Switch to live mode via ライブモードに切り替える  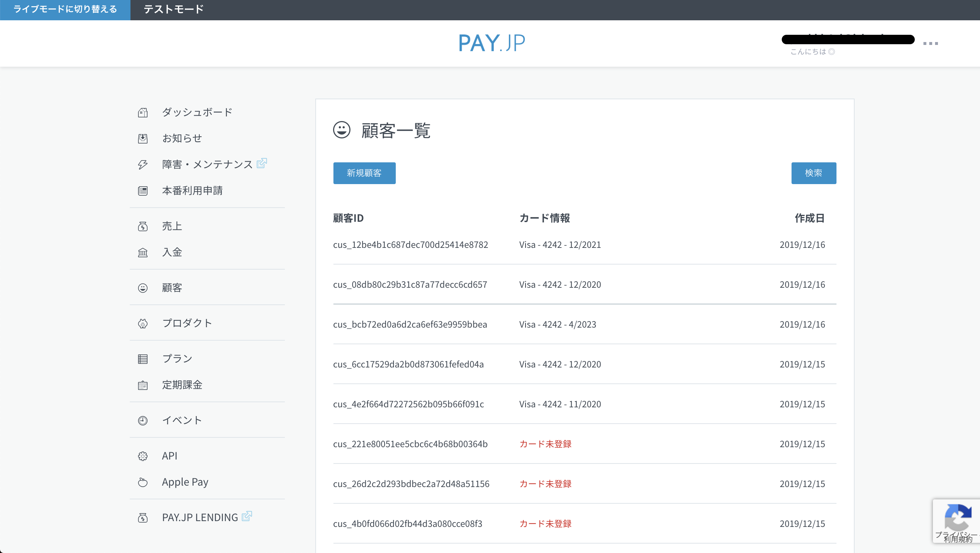65,9
